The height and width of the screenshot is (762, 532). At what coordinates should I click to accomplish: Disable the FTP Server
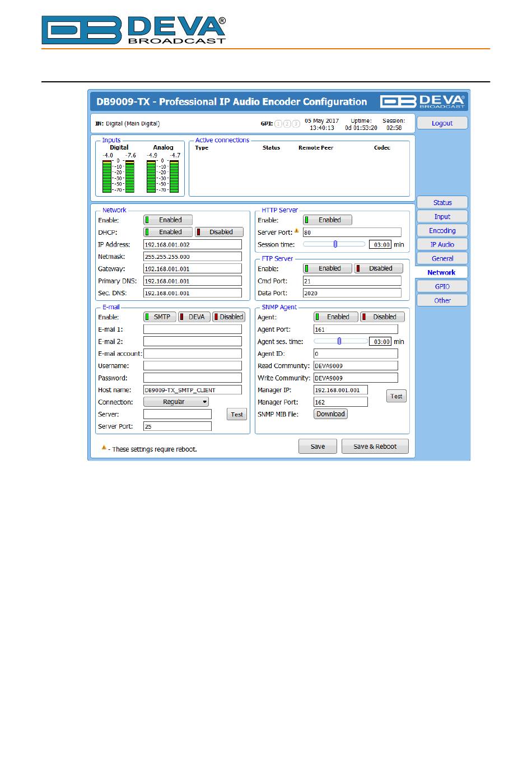coord(379,268)
